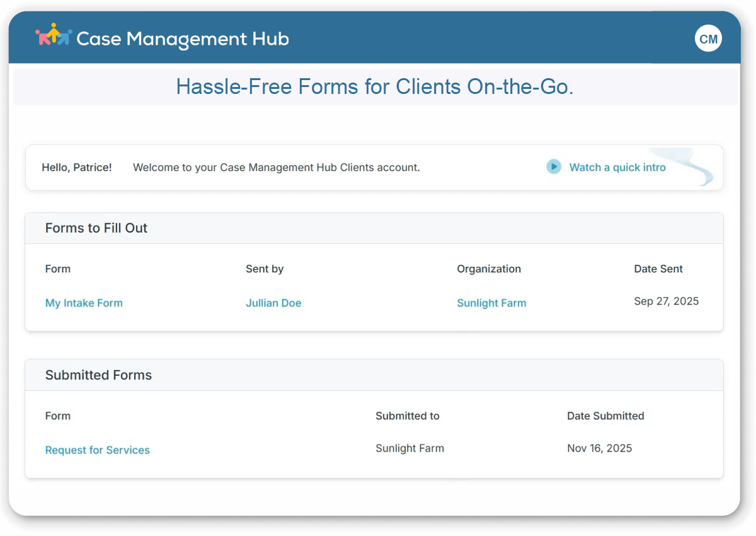Click the Sep 27, 2025 date
The width and height of the screenshot is (756, 536).
tap(667, 301)
